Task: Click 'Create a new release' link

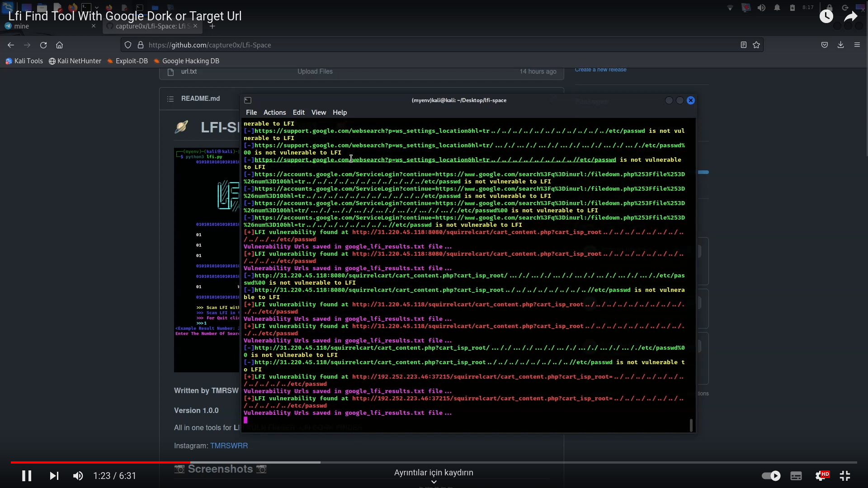Action: [x=601, y=70]
